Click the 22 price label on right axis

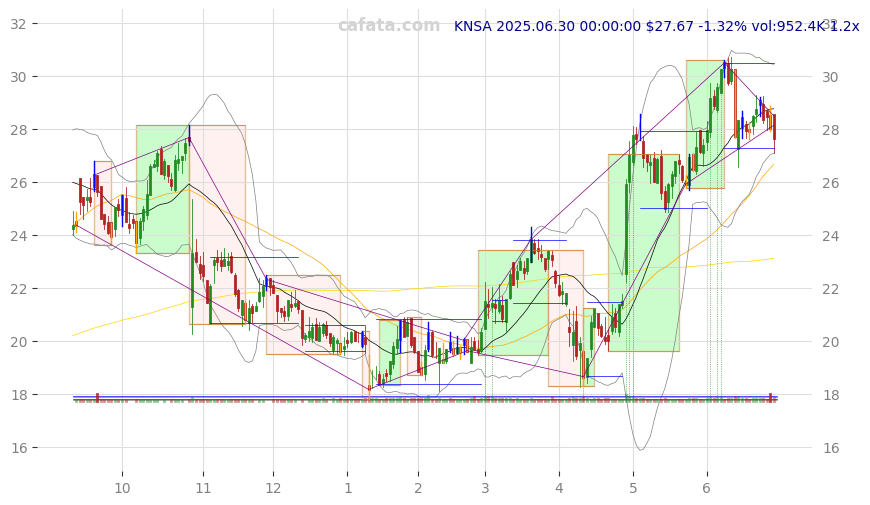830,289
